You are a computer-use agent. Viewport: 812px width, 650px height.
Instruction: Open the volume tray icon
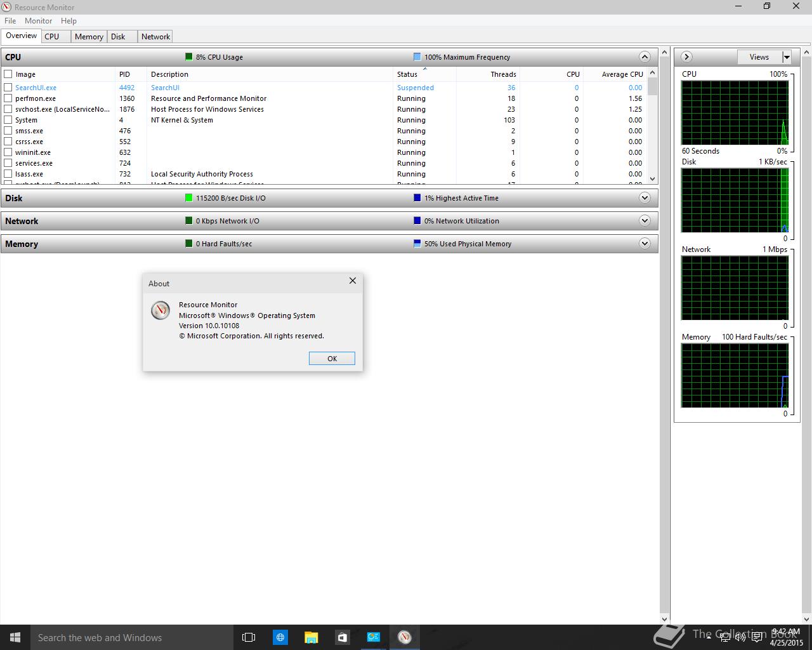click(740, 637)
